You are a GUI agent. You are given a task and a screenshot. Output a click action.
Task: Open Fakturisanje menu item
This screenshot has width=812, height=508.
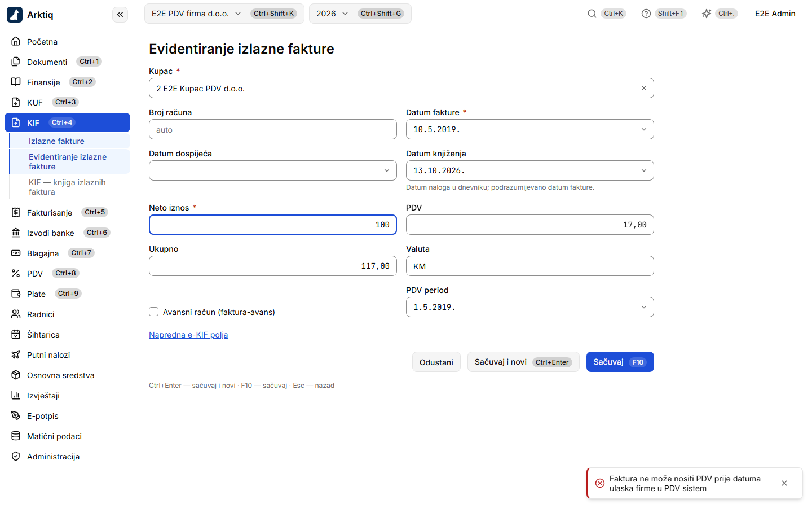point(67,212)
